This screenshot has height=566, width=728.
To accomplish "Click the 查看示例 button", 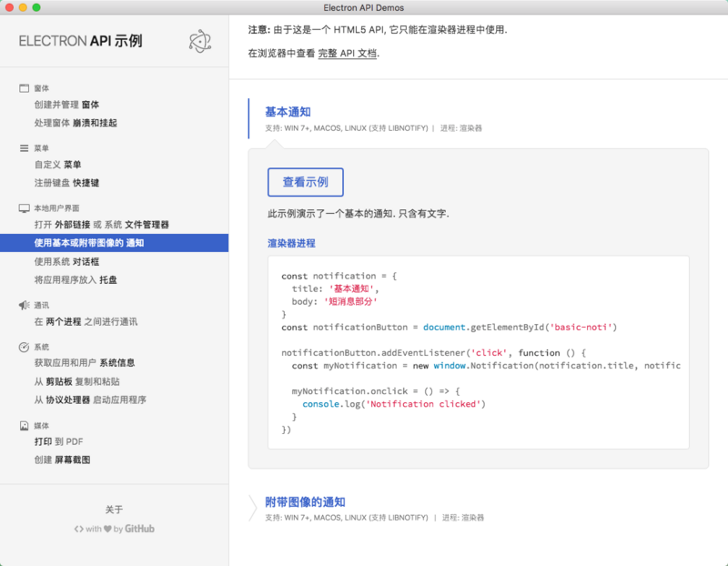I will (306, 182).
